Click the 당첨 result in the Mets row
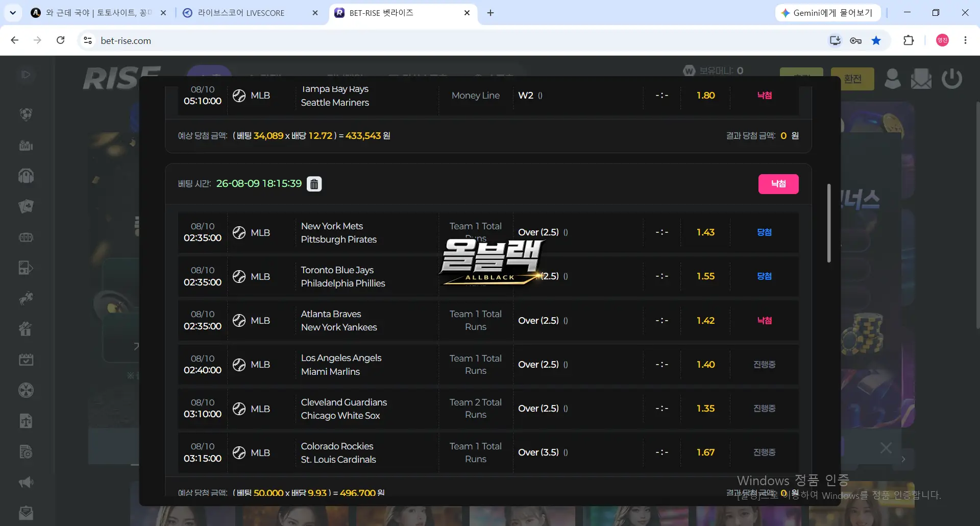This screenshot has height=526, width=980. (764, 232)
